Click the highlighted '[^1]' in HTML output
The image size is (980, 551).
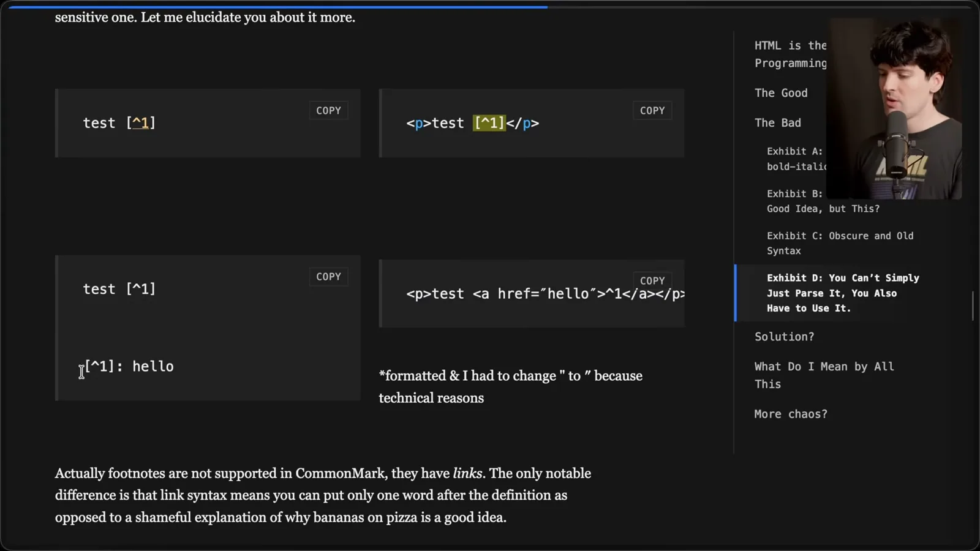489,123
